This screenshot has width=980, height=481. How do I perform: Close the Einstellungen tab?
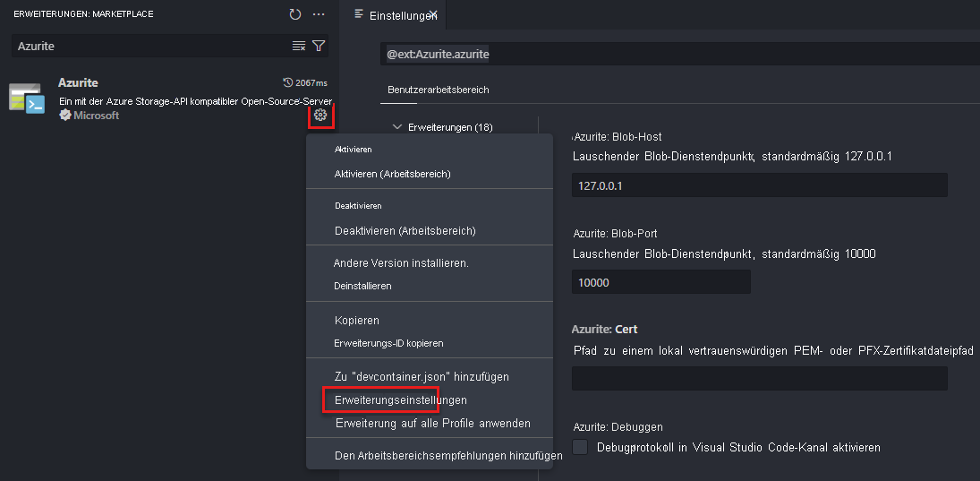432,13
